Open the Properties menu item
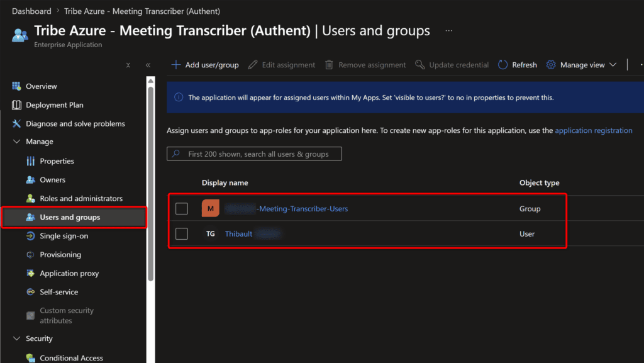Screen dimensions: 644x363 point(57,161)
